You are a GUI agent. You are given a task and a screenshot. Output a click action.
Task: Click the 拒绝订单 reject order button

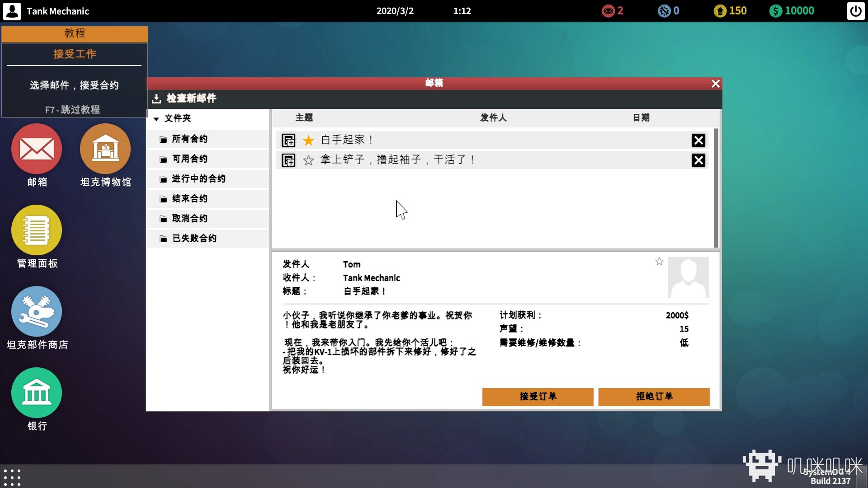[654, 397]
